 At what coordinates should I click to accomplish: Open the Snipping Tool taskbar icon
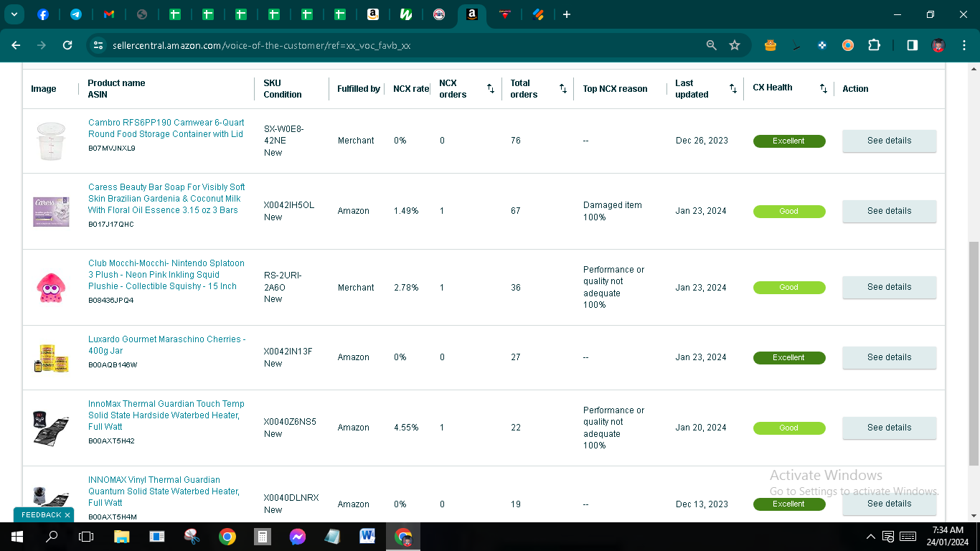(x=192, y=537)
